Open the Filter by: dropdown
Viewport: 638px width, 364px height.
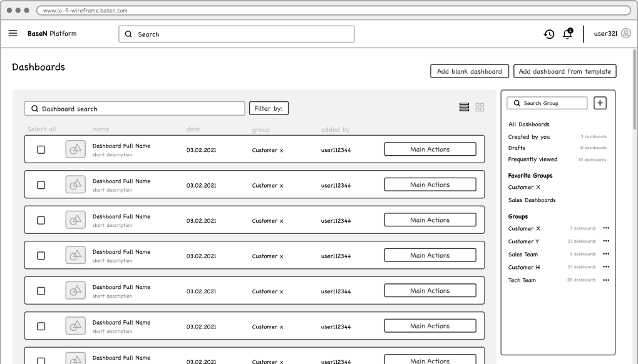click(269, 108)
